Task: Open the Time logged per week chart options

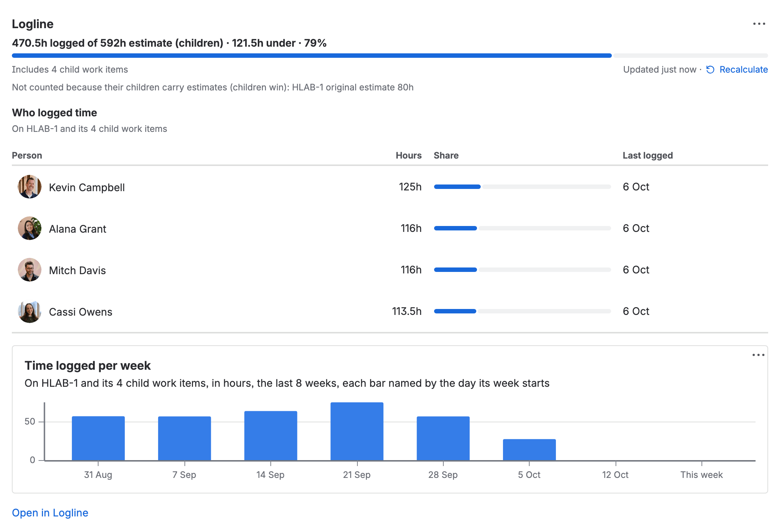Action: (x=758, y=355)
